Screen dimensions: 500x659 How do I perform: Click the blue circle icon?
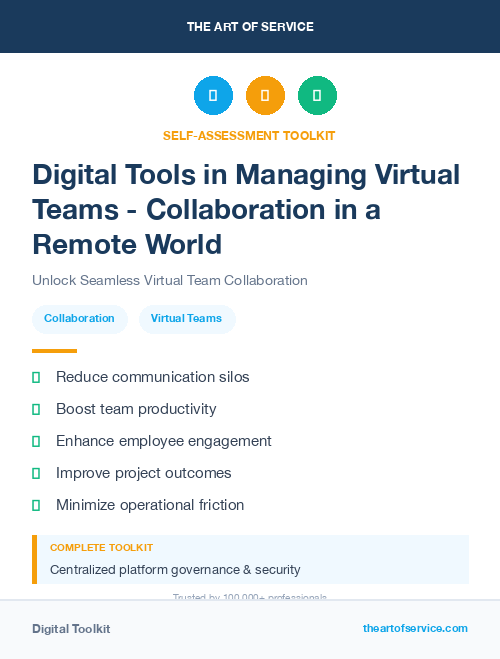coord(213,95)
